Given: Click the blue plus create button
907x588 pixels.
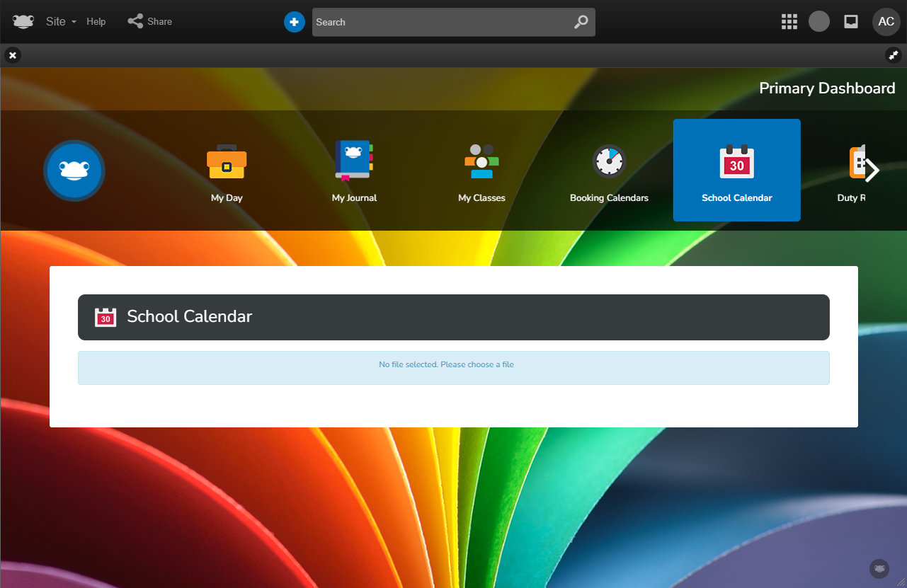Looking at the screenshot, I should [294, 22].
